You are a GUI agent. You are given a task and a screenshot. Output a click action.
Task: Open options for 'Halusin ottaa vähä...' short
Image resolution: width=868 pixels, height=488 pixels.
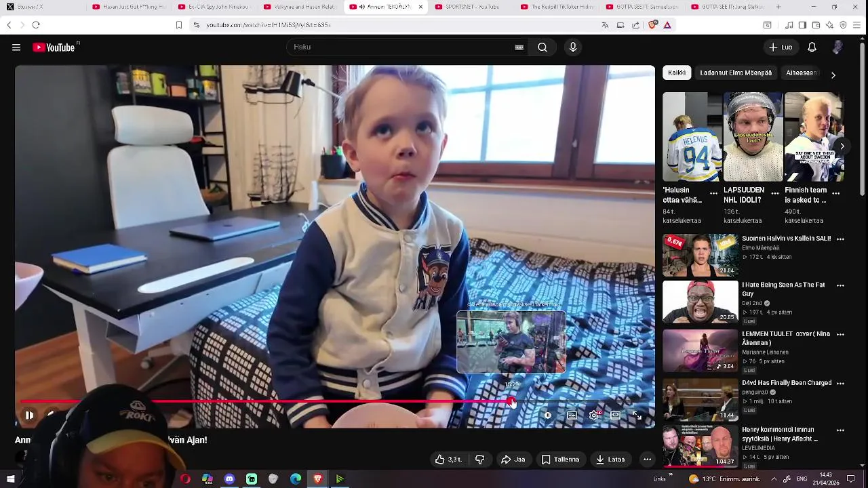click(713, 193)
